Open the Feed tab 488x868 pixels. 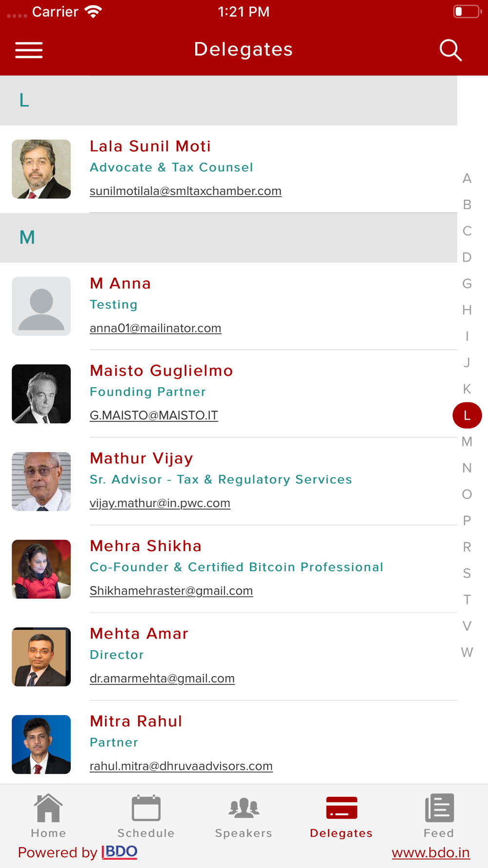pyautogui.click(x=439, y=816)
